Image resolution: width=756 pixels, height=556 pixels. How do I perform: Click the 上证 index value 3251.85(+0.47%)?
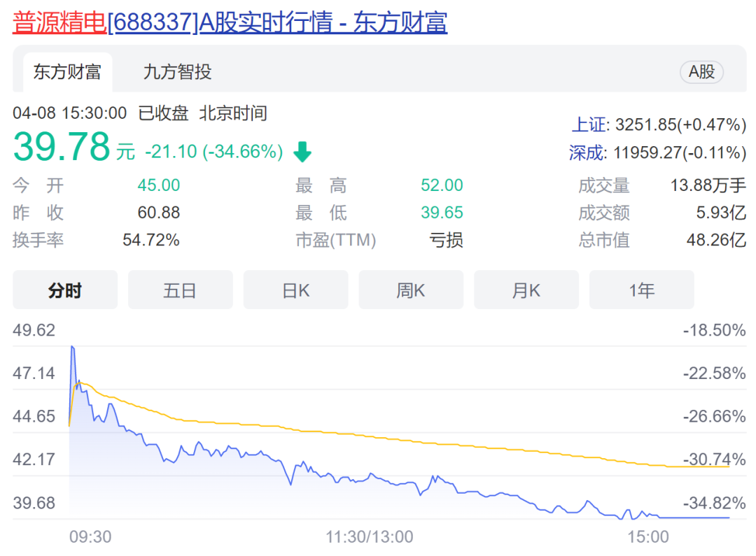tap(681, 124)
